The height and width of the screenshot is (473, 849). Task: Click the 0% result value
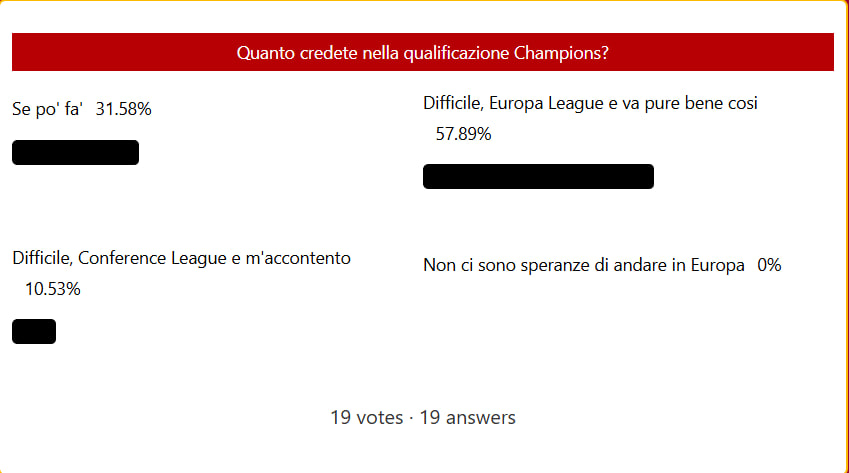(769, 265)
